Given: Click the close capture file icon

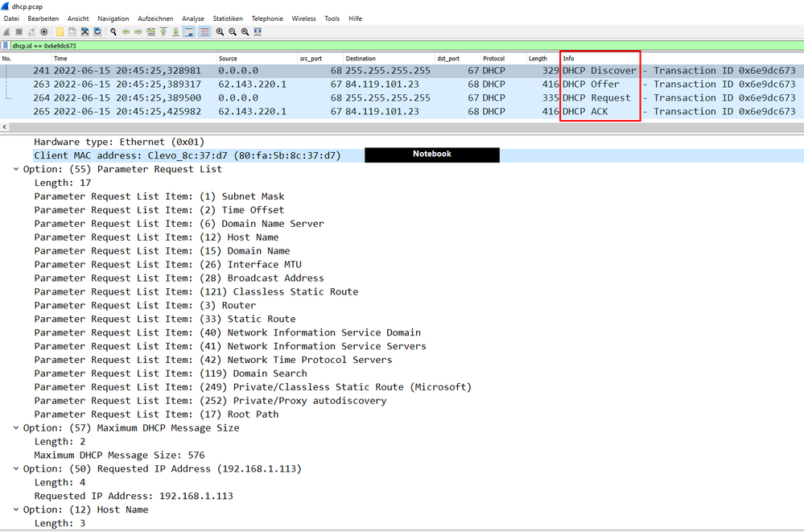Looking at the screenshot, I should tap(84, 31).
